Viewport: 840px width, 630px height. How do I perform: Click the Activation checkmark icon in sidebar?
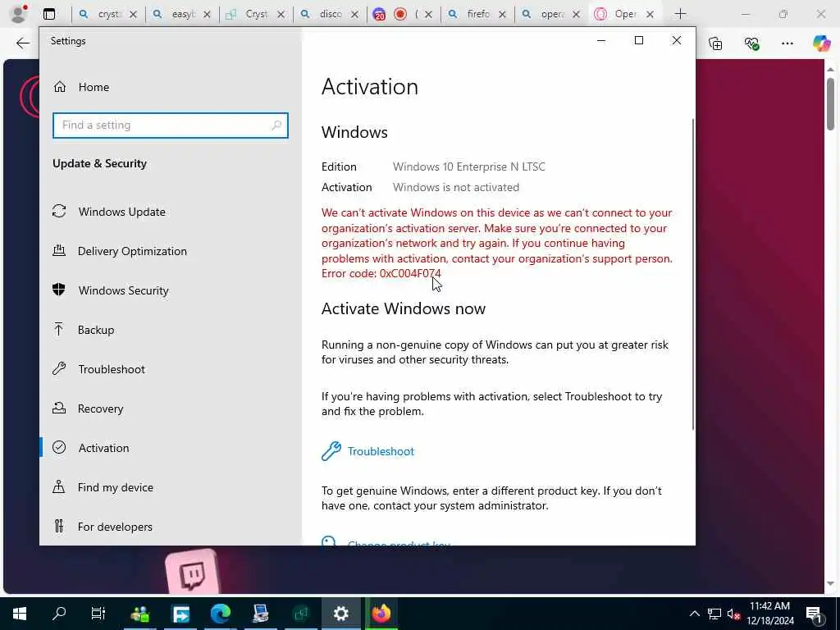pyautogui.click(x=59, y=447)
